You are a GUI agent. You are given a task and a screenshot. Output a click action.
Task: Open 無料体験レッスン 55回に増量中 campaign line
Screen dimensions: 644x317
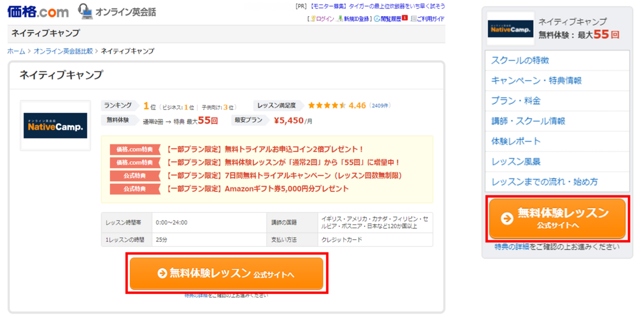pos(283,162)
